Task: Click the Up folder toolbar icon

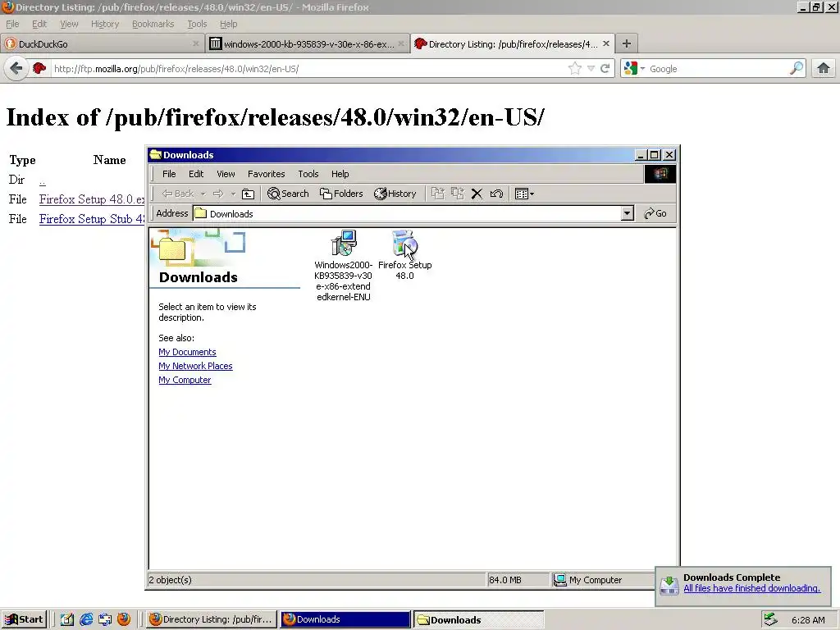Action: click(248, 194)
